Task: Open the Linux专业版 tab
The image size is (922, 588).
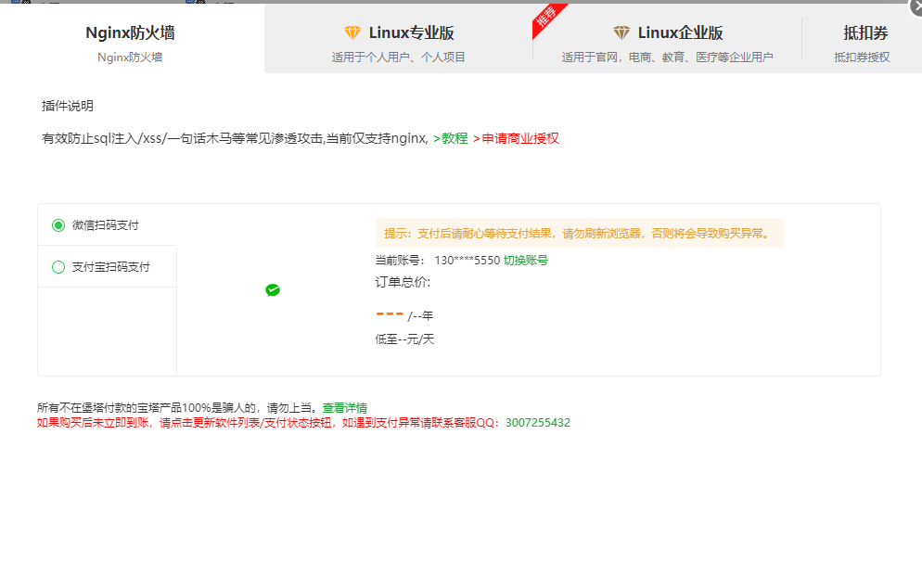Action: click(398, 39)
